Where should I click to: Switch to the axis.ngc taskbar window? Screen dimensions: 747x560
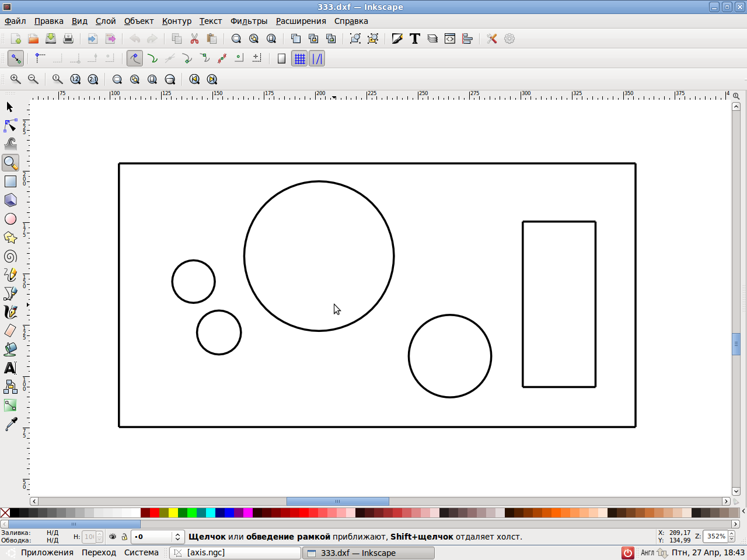coord(235,552)
